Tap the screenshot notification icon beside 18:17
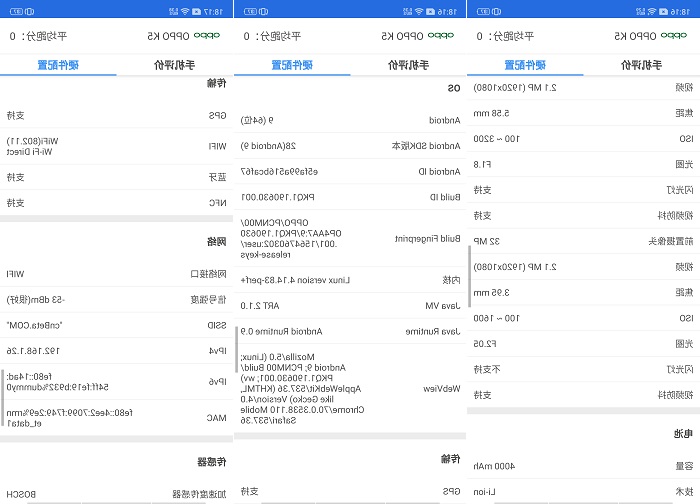The height and width of the screenshot is (504, 700). pos(196,12)
